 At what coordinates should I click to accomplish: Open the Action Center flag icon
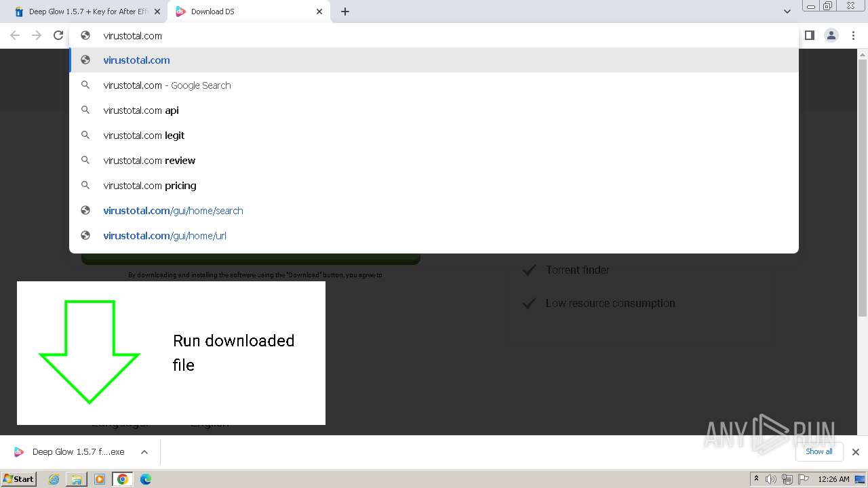point(804,479)
